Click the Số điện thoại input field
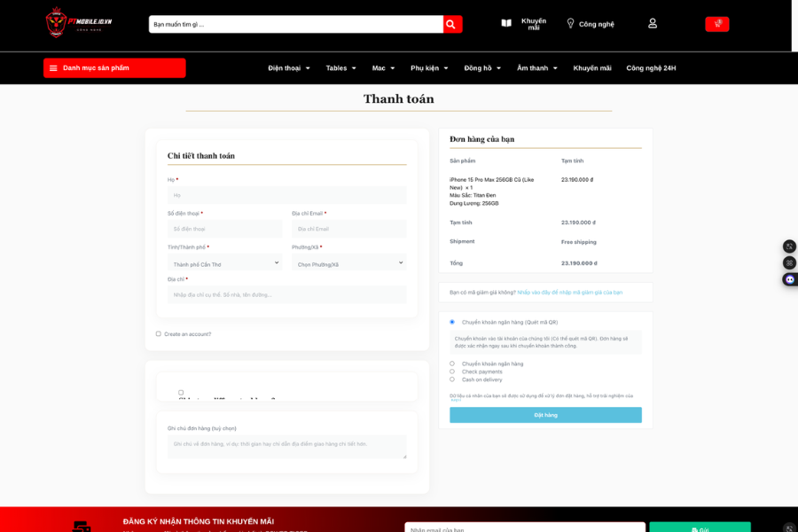The width and height of the screenshot is (798, 532). (x=224, y=229)
